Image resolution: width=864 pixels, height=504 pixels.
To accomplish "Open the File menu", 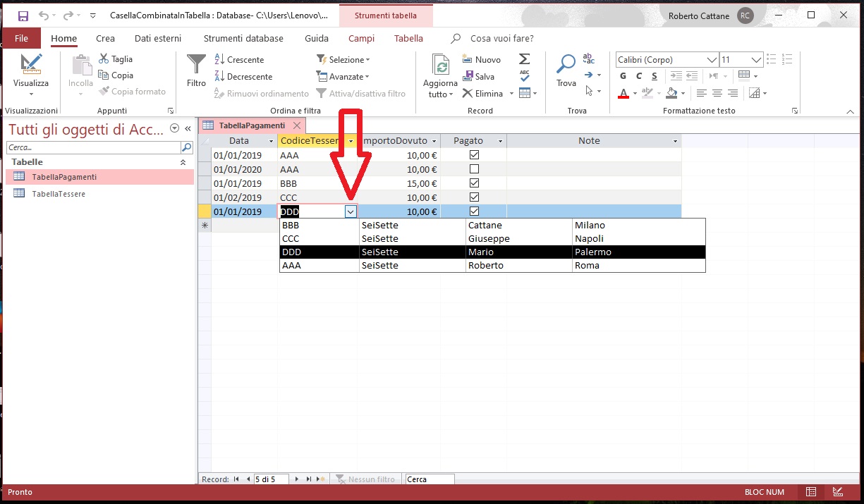I will (21, 39).
